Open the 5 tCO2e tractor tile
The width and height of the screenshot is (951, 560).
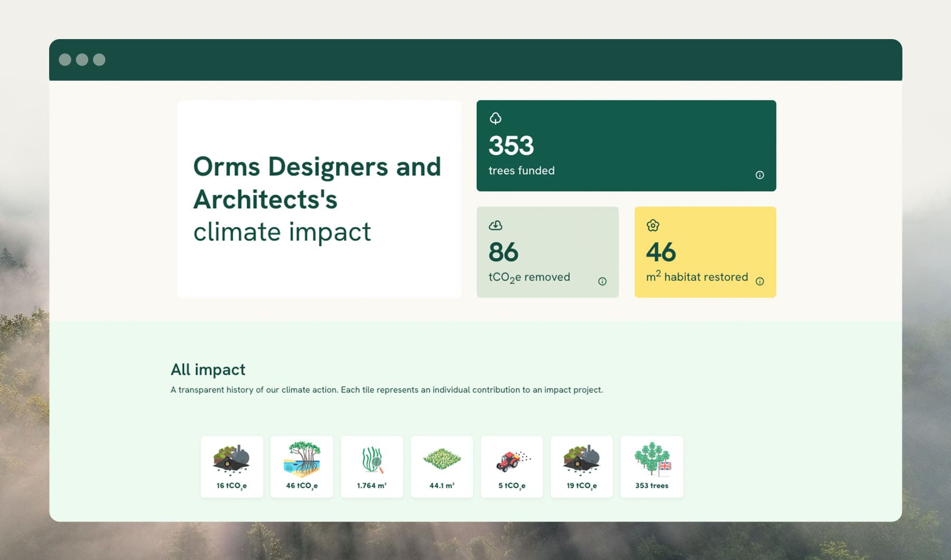point(512,466)
